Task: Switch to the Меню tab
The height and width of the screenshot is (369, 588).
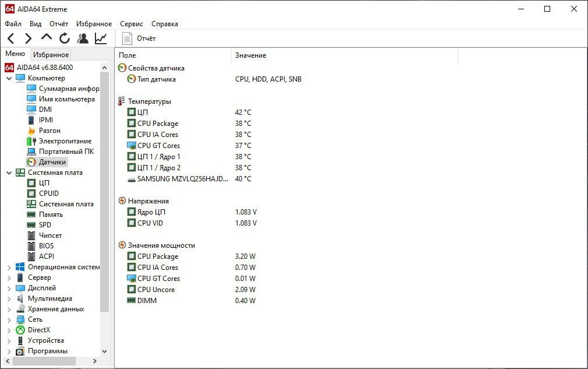Action: pyautogui.click(x=15, y=54)
